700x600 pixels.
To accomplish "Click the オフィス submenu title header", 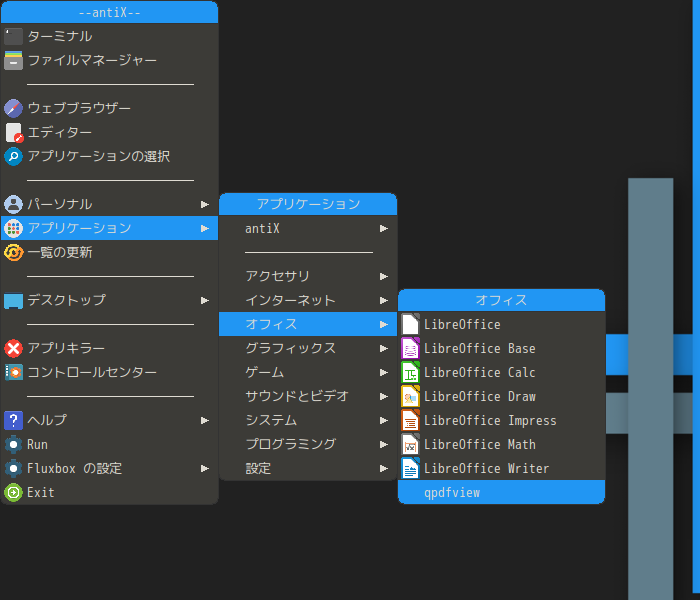I will point(501,300).
